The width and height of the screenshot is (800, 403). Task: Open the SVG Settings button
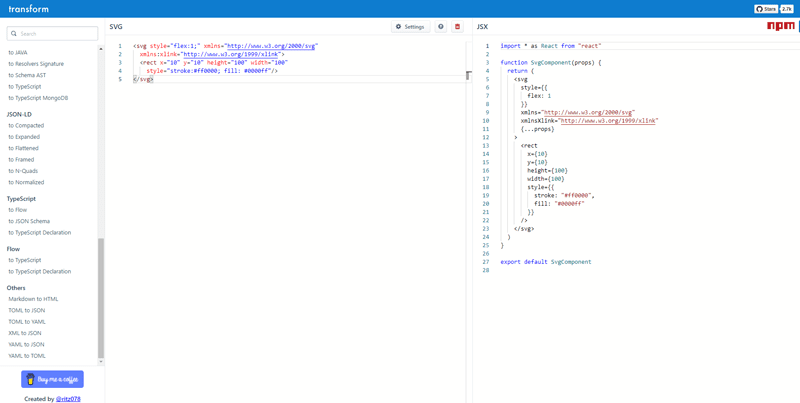click(410, 27)
